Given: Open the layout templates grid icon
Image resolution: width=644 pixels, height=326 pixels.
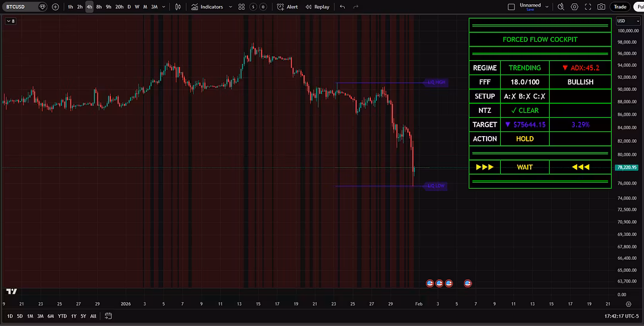Looking at the screenshot, I should 241,7.
